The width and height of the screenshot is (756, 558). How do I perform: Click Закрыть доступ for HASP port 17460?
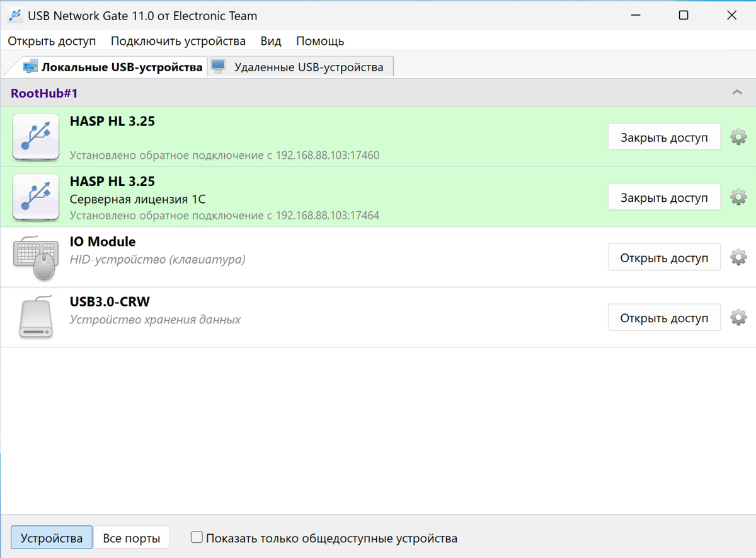click(x=664, y=137)
